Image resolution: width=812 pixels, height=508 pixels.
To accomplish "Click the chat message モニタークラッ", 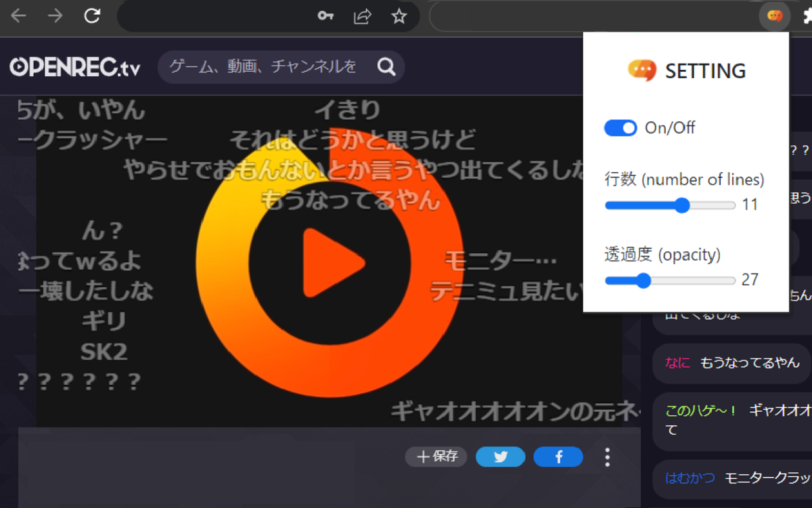I will point(768,478).
